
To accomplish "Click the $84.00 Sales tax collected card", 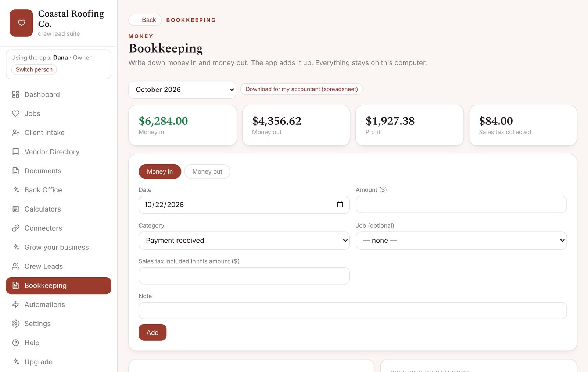I will pos(523,125).
